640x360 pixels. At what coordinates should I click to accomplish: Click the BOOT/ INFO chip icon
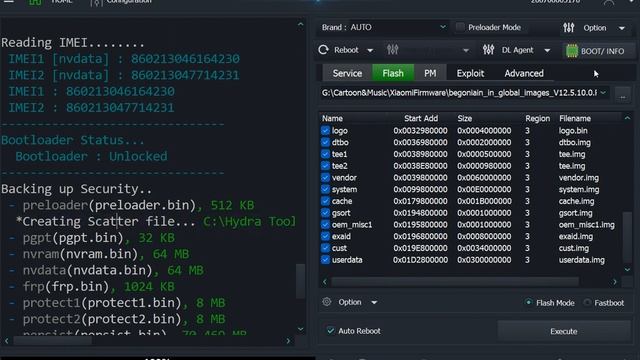click(x=571, y=51)
